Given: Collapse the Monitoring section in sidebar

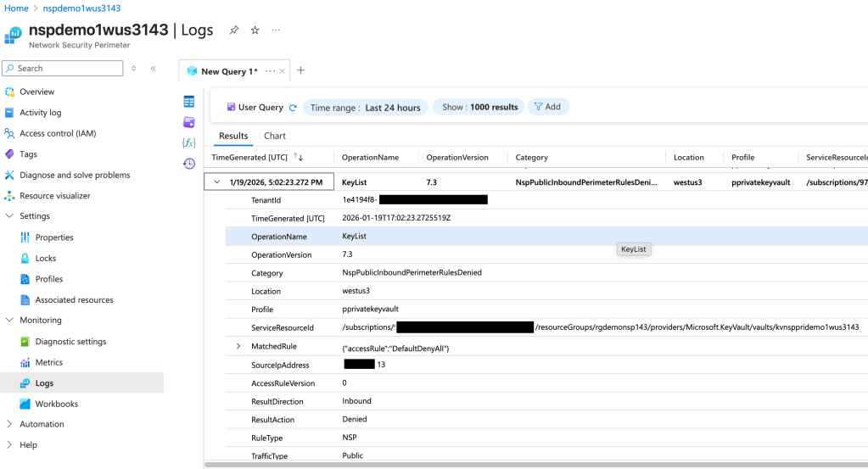Looking at the screenshot, I should click(10, 321).
